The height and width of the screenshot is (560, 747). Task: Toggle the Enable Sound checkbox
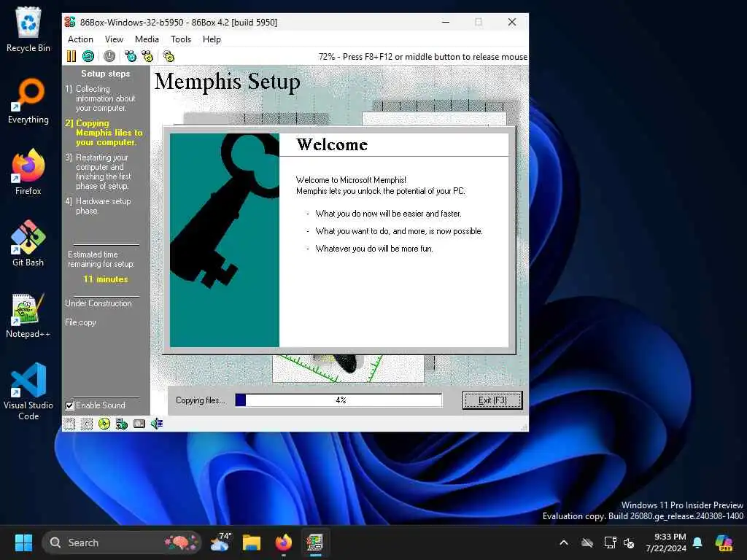coord(69,405)
